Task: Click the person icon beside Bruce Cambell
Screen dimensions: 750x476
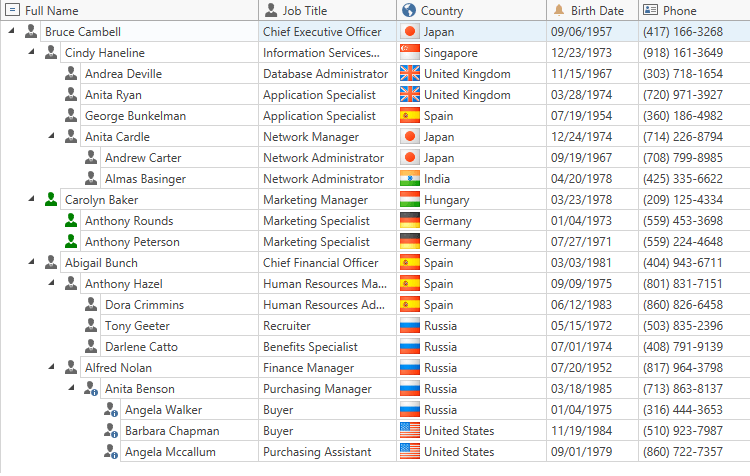Action: [x=31, y=32]
